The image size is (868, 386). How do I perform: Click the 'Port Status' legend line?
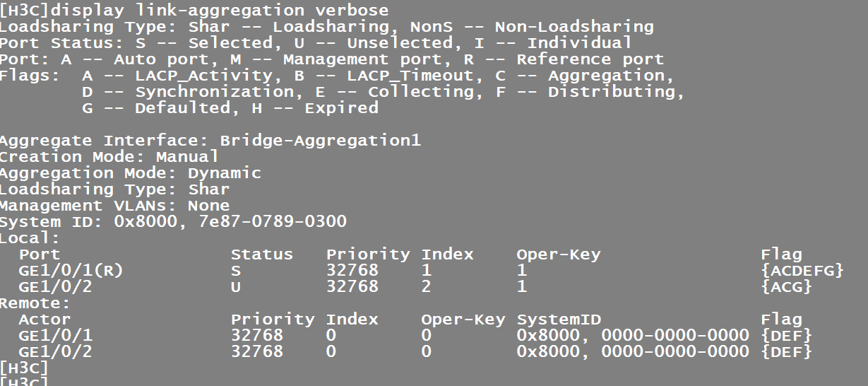[x=315, y=43]
